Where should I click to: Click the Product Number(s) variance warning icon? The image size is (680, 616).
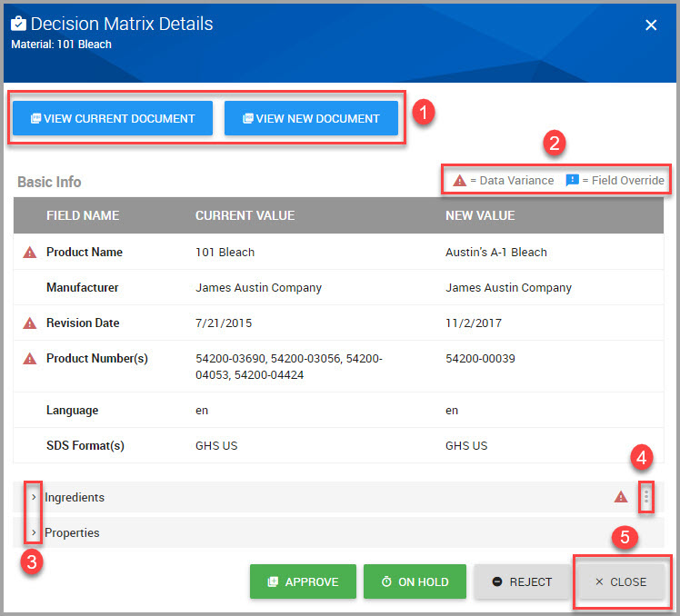[29, 359]
